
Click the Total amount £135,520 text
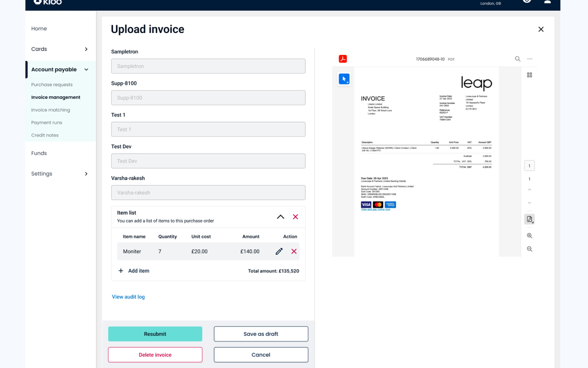(x=273, y=271)
